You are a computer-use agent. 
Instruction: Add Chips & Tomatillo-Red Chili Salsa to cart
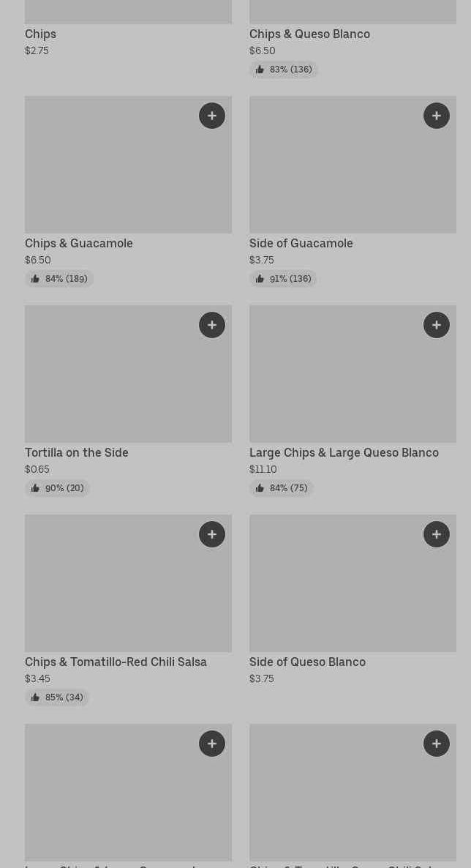(x=212, y=534)
